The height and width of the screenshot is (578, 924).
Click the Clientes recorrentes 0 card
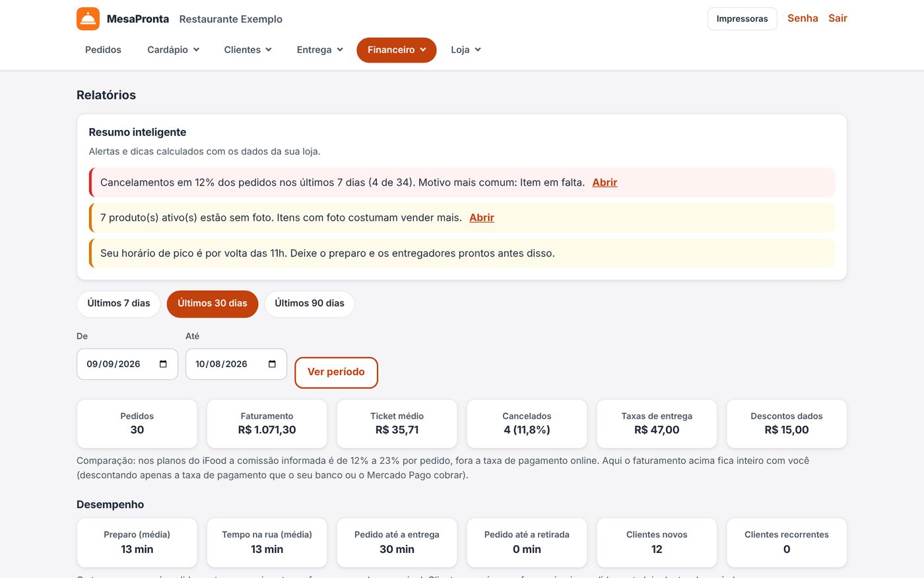787,542
